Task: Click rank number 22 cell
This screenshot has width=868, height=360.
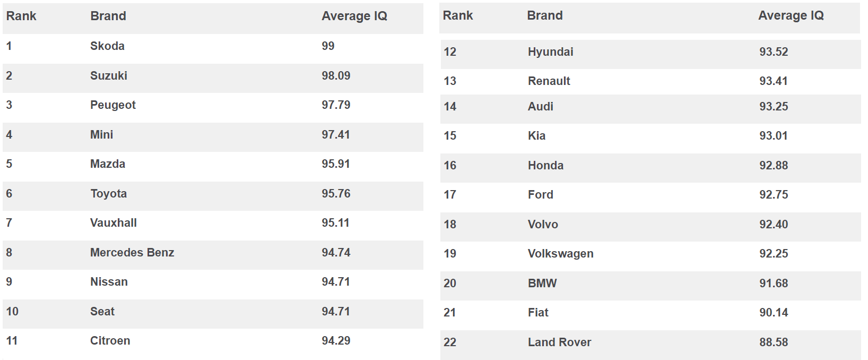Action: pos(450,342)
